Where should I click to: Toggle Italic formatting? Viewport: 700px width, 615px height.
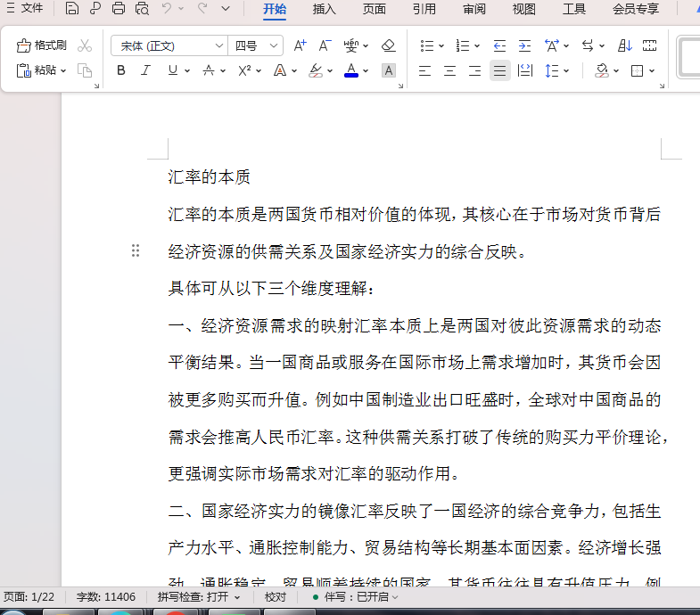[145, 70]
